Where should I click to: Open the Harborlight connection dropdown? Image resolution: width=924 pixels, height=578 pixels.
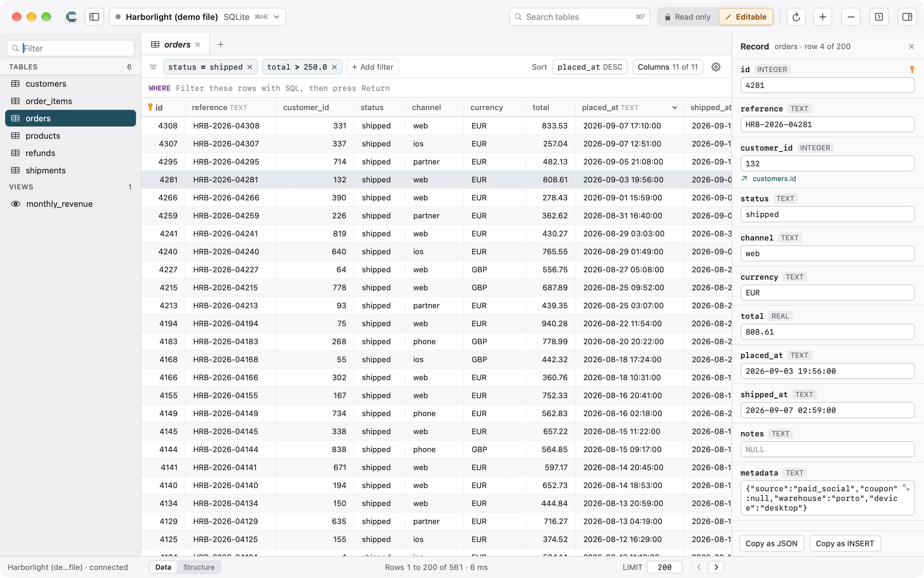coord(197,17)
